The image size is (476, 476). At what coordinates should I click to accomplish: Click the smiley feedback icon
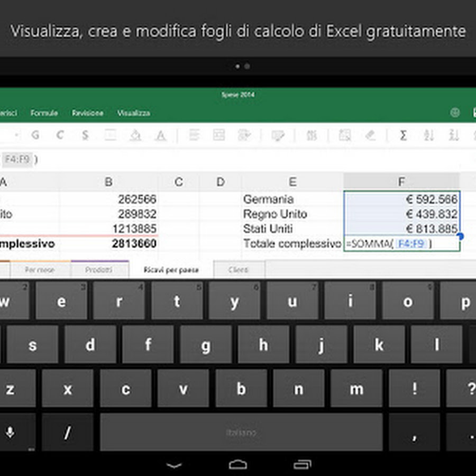click(x=455, y=113)
